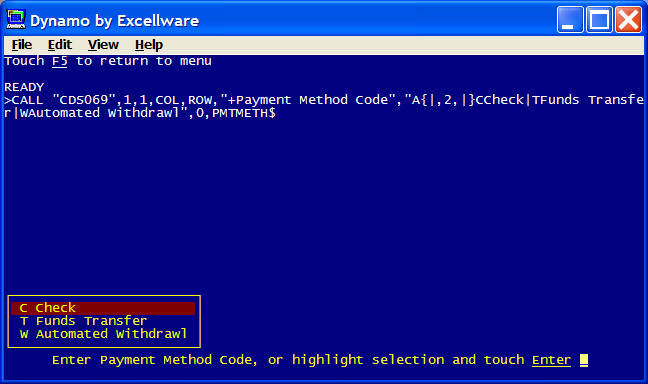
Task: Open the Help menu
Action: [149, 45]
